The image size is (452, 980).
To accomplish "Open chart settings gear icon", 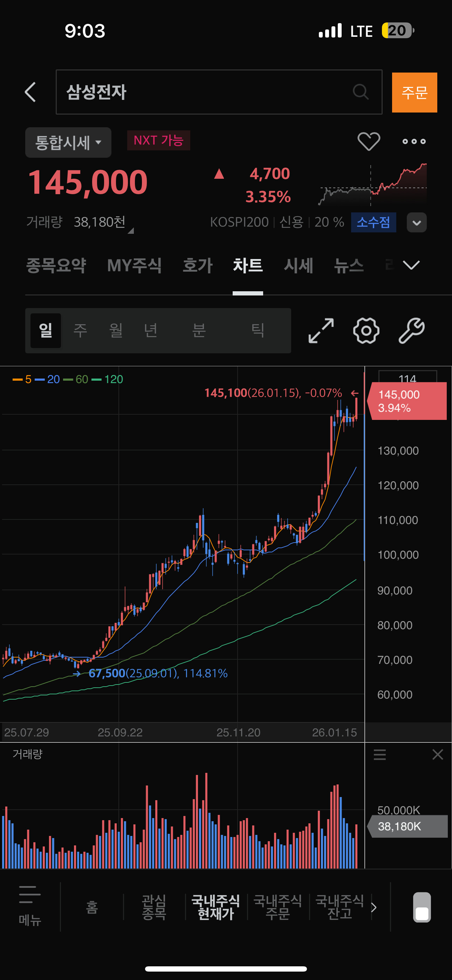I will 366,331.
